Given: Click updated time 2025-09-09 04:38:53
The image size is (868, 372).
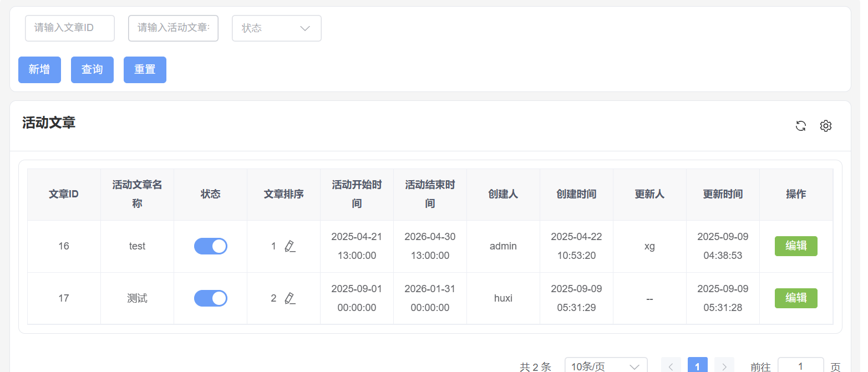Looking at the screenshot, I should tap(723, 246).
